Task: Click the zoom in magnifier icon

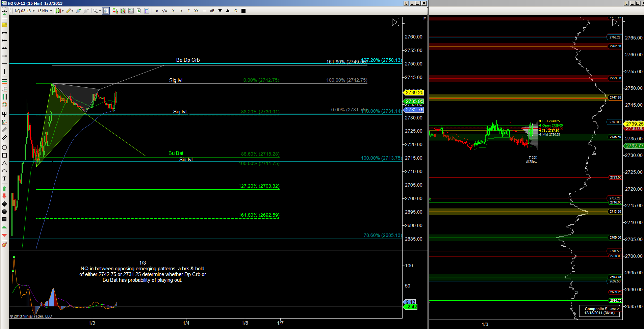Action: pyautogui.click(x=78, y=11)
